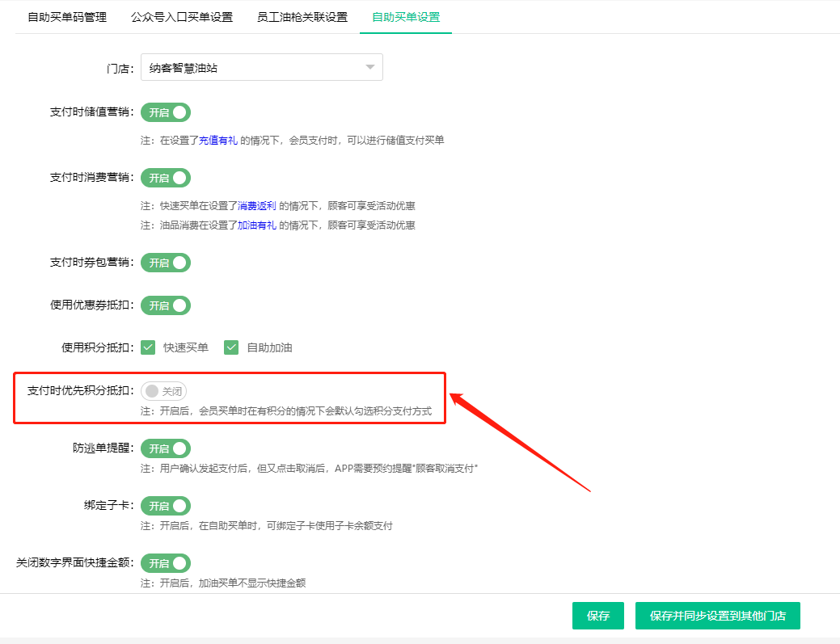Turn off 使用优惠券抵扣 switch
Screen dimensions: 840x644
pyautogui.click(x=165, y=305)
